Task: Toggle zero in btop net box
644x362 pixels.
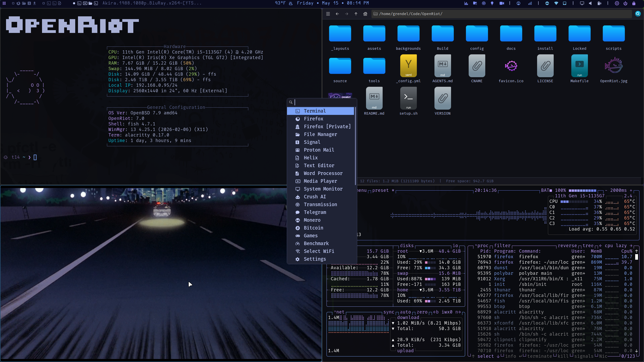Action: point(422,312)
